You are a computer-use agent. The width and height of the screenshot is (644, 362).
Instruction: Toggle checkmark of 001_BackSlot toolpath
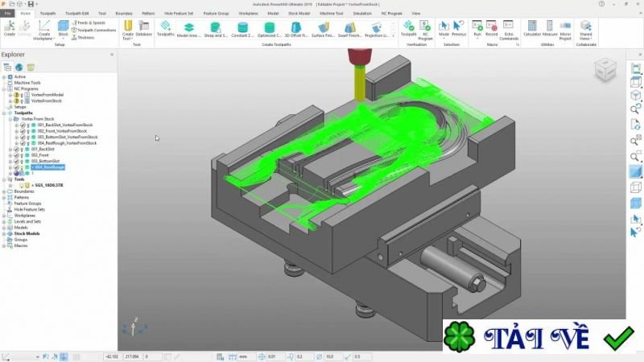click(x=16, y=150)
